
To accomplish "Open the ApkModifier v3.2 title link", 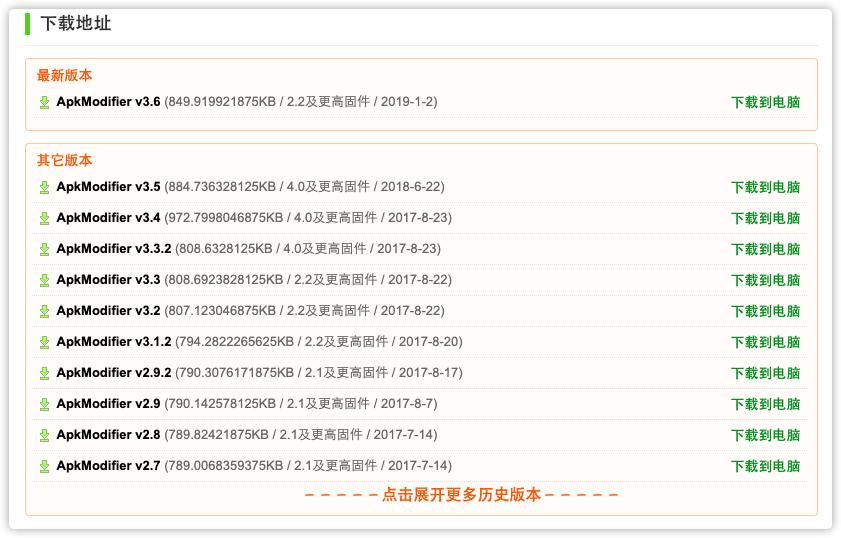I will [108, 311].
